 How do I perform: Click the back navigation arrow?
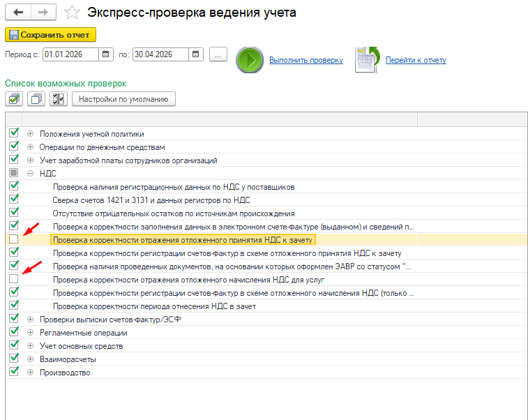[x=18, y=13]
